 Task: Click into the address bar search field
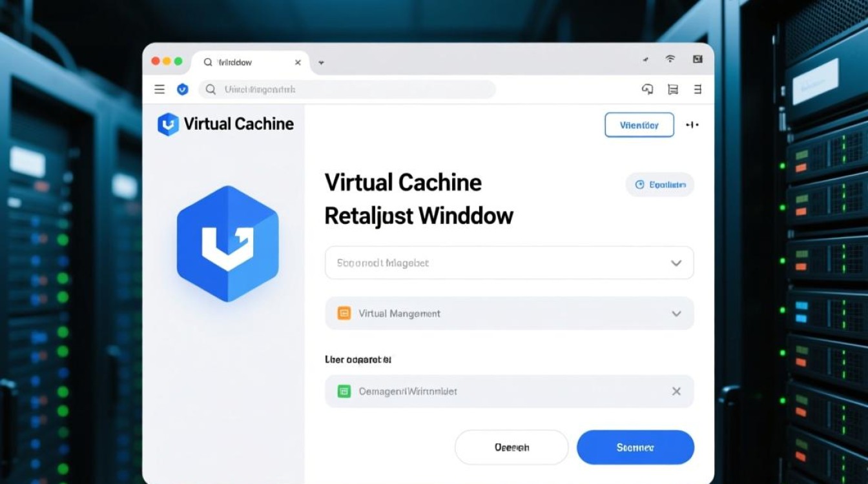click(x=349, y=90)
